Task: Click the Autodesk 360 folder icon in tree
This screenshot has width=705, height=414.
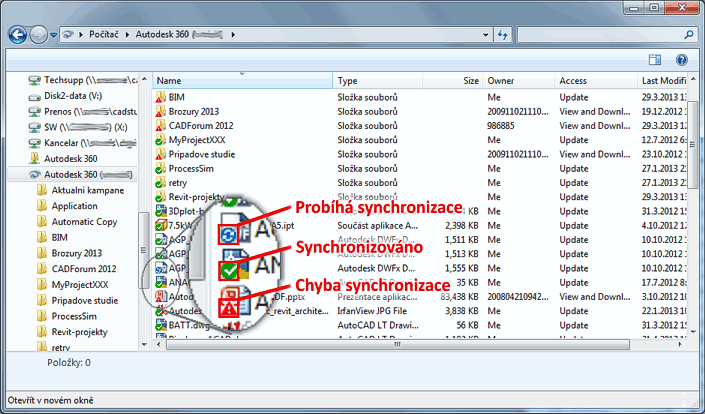Action: (34, 158)
